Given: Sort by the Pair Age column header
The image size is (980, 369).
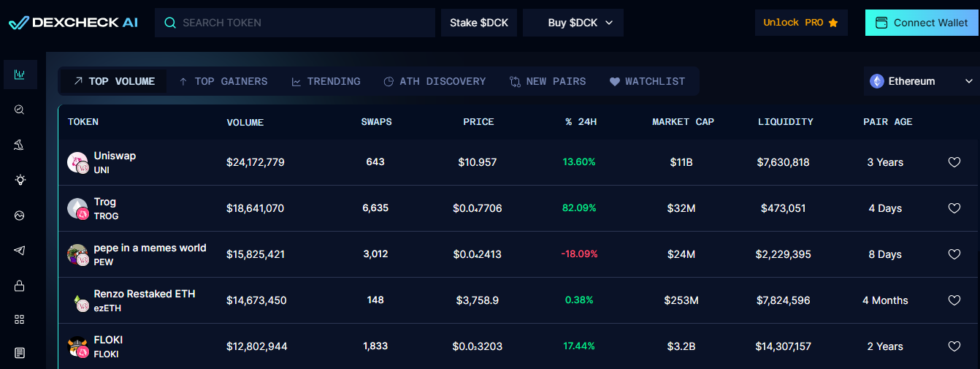Looking at the screenshot, I should tap(887, 122).
